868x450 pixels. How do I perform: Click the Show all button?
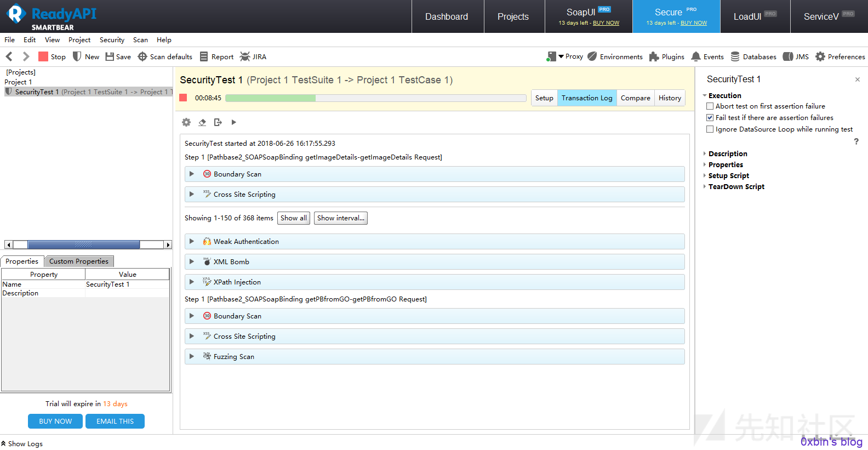[294, 218]
